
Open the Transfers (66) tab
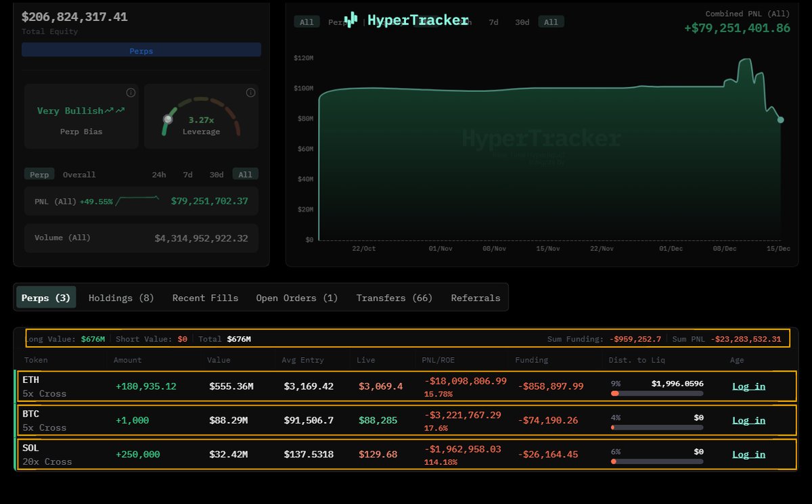(394, 298)
